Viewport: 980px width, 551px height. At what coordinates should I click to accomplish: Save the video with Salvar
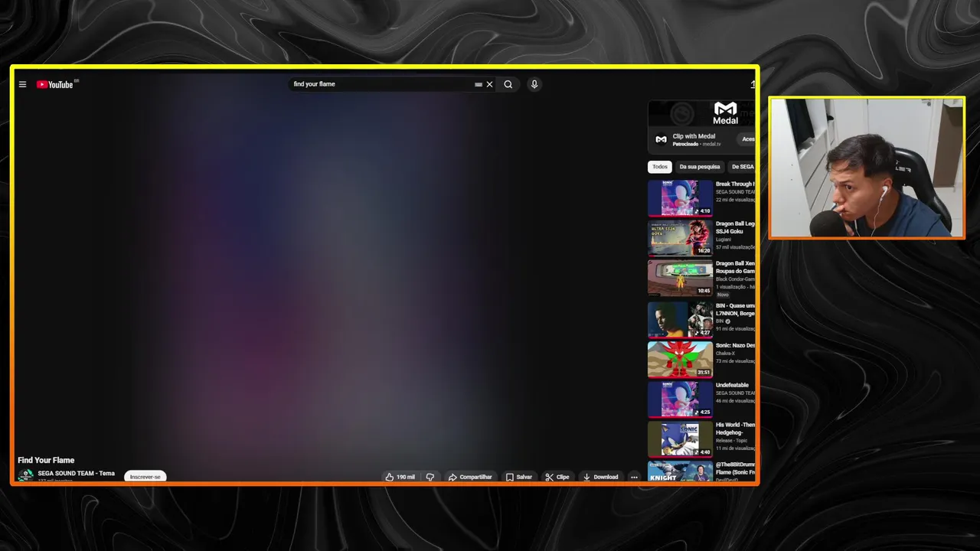point(519,477)
